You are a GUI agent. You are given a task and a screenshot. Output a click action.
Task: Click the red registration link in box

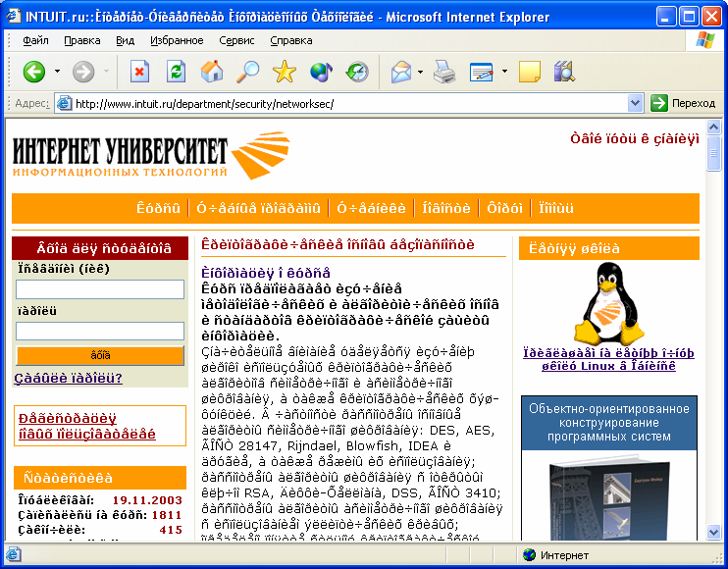(x=87, y=426)
